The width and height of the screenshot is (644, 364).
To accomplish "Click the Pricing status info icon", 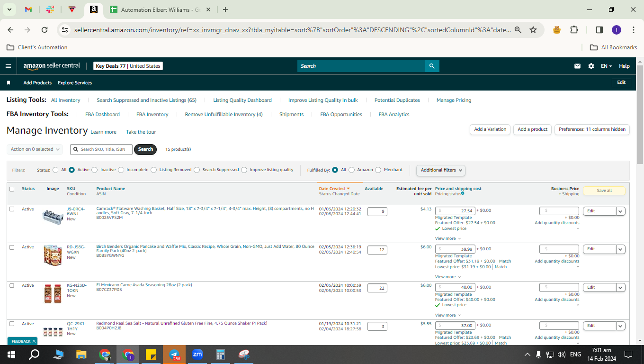I will 463,193.
